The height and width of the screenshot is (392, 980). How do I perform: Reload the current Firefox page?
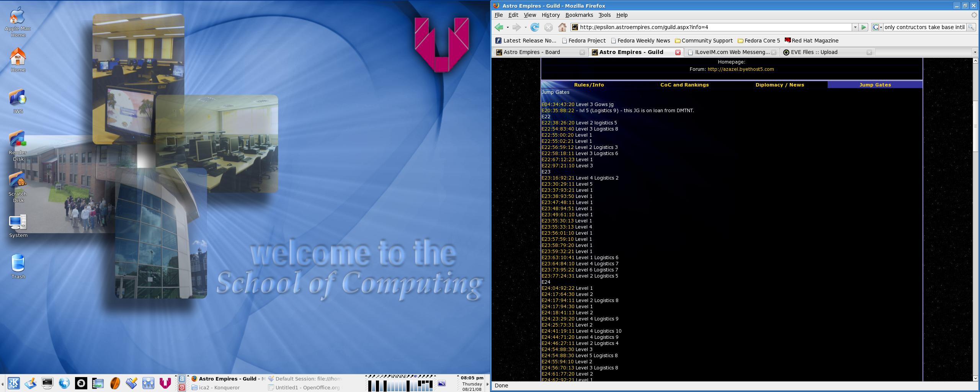click(535, 27)
